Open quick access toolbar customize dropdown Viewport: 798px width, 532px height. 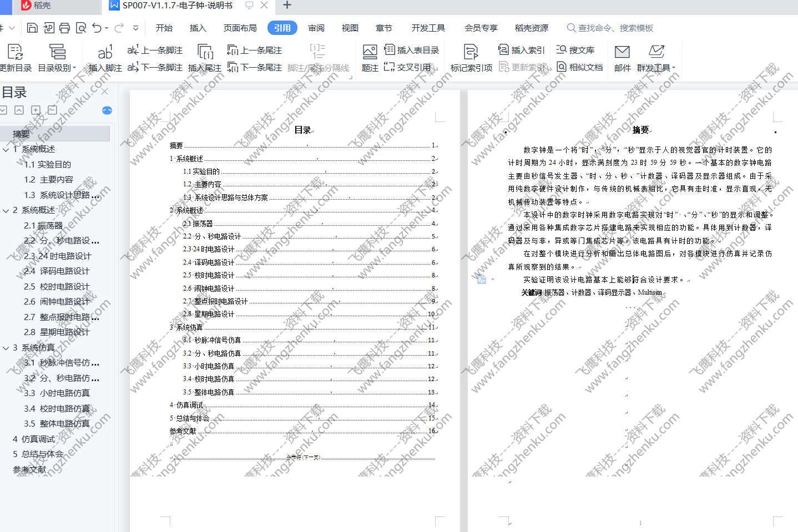[x=136, y=28]
